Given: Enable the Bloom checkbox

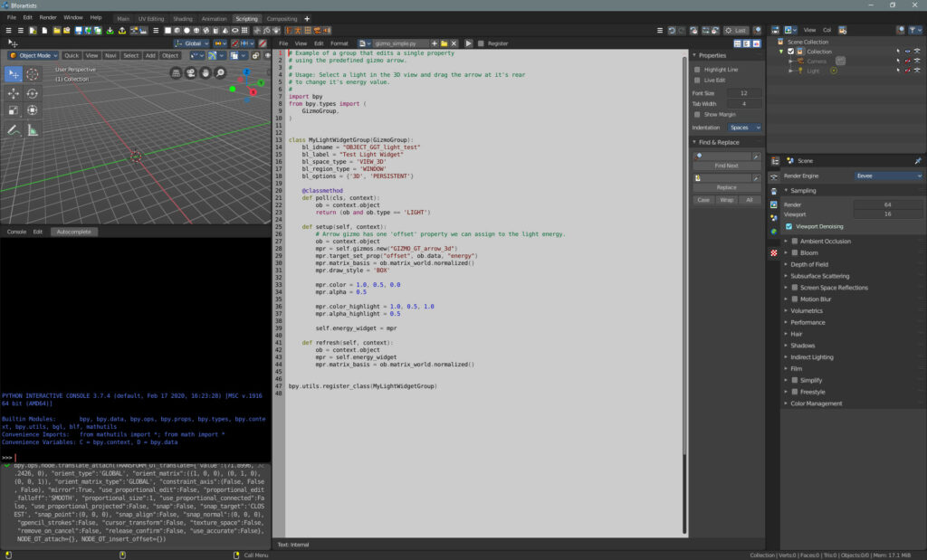Looking at the screenshot, I should click(795, 253).
